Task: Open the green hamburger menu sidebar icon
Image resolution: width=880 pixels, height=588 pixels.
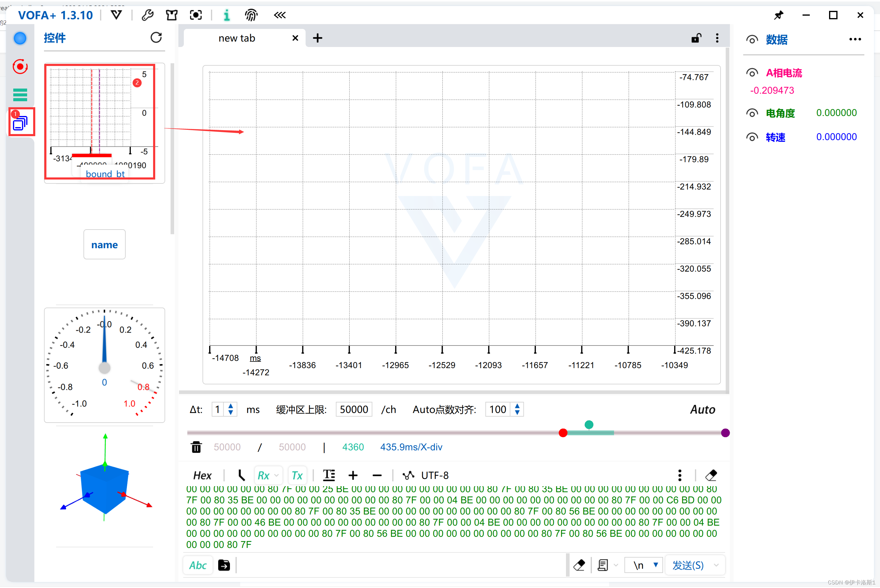Action: coord(20,95)
